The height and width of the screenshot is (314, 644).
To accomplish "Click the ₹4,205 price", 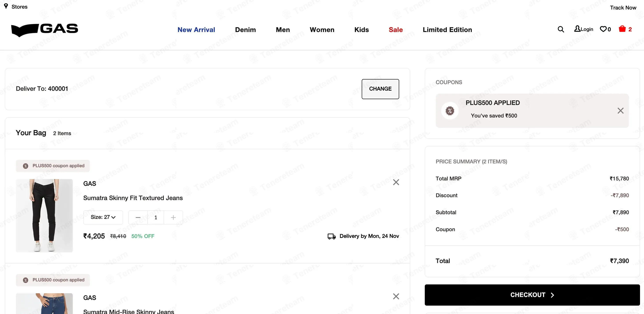I will tap(94, 236).
